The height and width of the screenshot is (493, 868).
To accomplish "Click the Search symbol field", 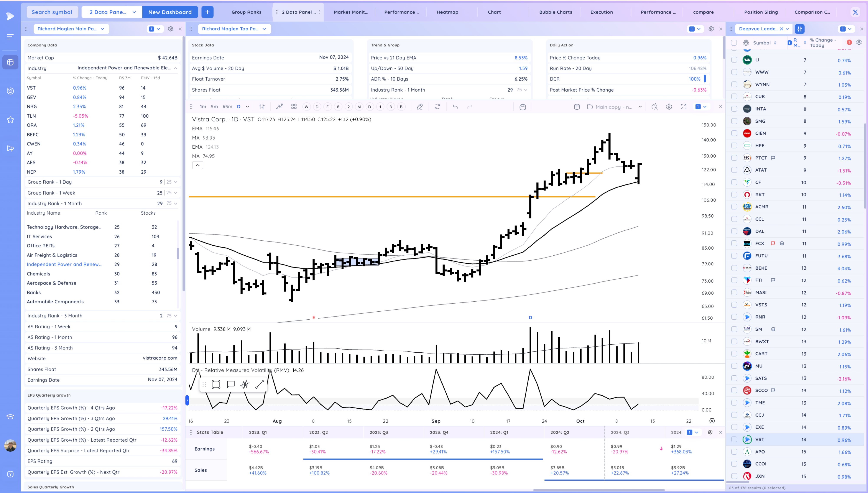I will coord(52,12).
